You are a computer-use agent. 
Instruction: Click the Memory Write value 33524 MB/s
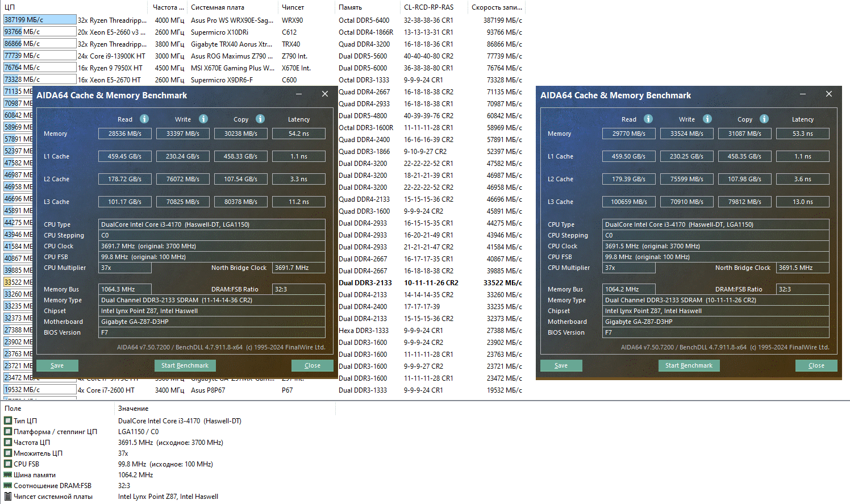click(x=687, y=134)
